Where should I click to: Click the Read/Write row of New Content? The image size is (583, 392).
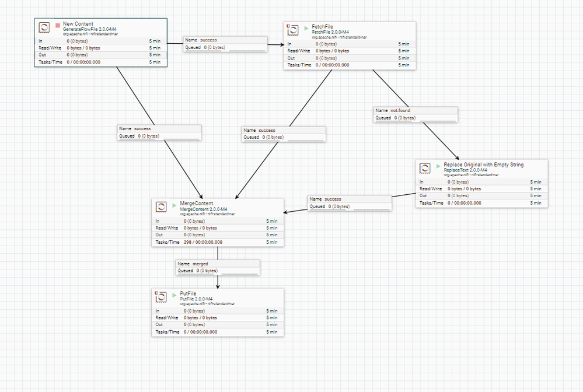coord(101,48)
